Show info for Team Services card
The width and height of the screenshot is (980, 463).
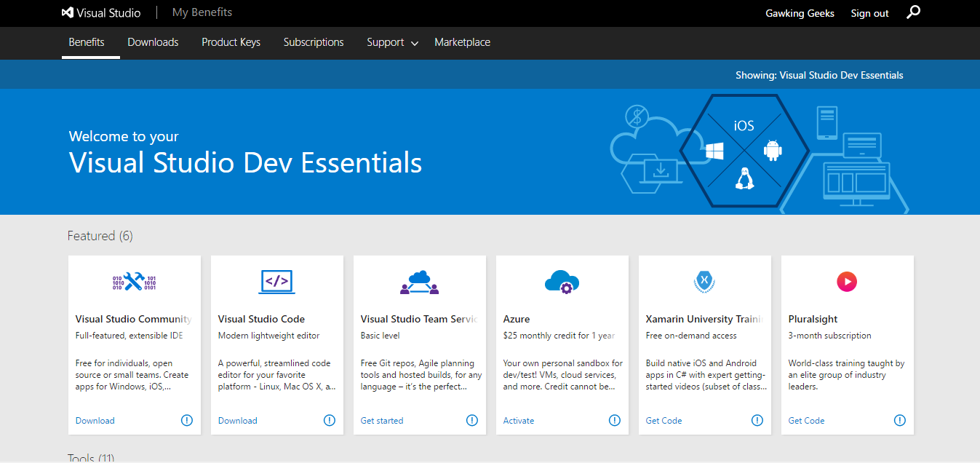(x=472, y=420)
